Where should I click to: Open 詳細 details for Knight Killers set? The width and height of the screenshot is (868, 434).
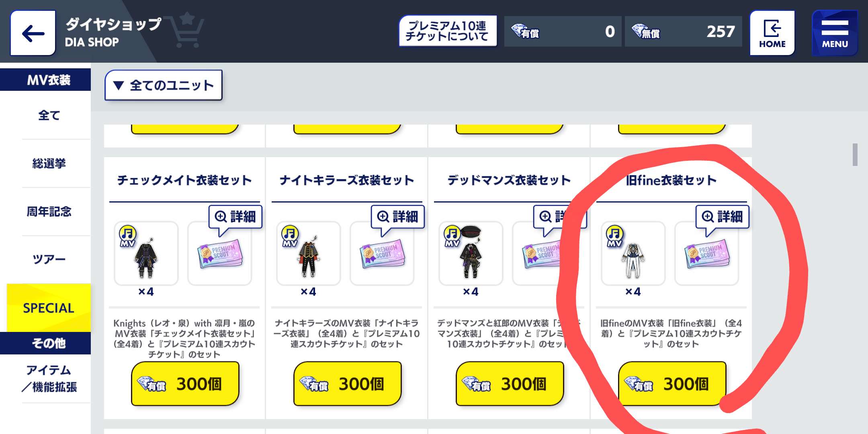[x=398, y=217]
